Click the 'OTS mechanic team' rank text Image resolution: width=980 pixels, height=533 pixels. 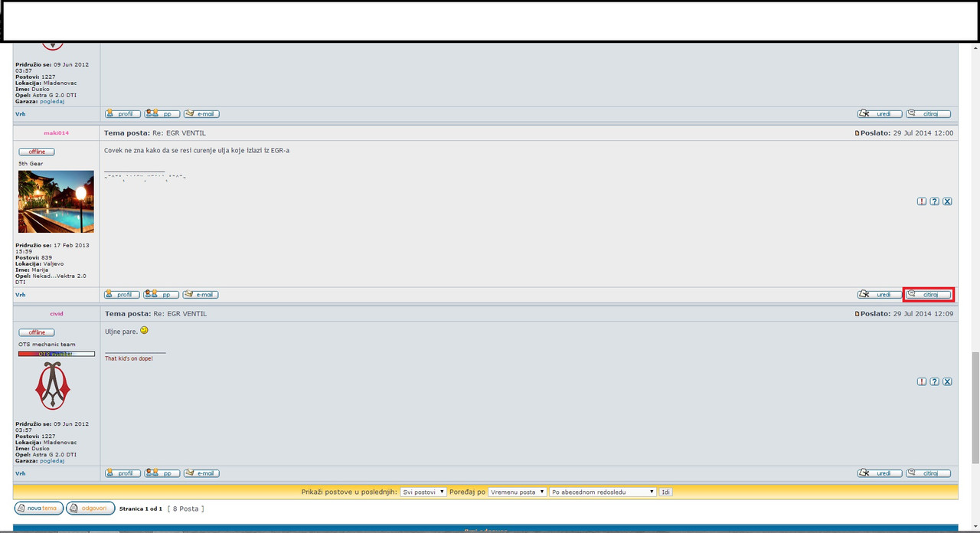[47, 345]
